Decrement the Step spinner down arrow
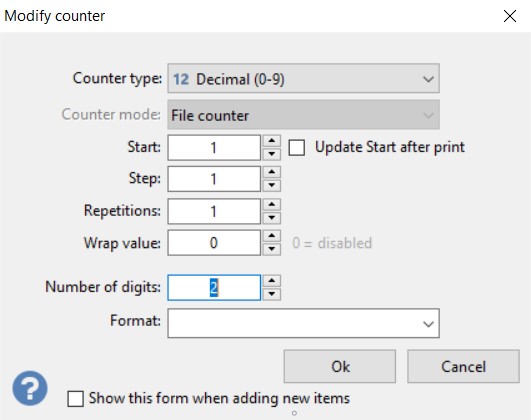Screen dimensions: 531x420 tap(272, 185)
